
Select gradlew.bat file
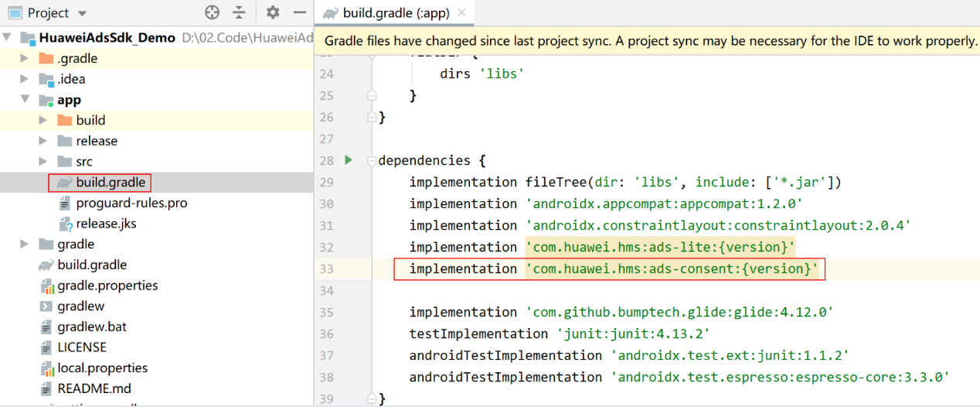click(x=92, y=327)
